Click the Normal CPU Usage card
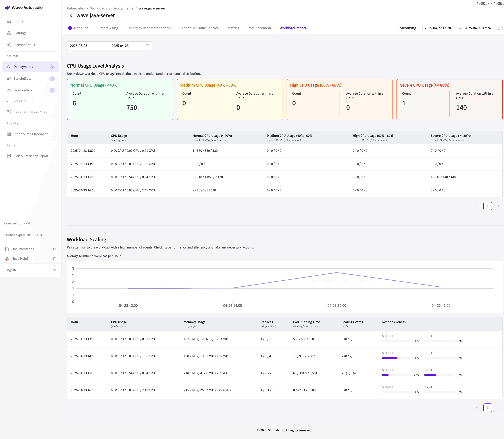The image size is (504, 439). pyautogui.click(x=120, y=99)
